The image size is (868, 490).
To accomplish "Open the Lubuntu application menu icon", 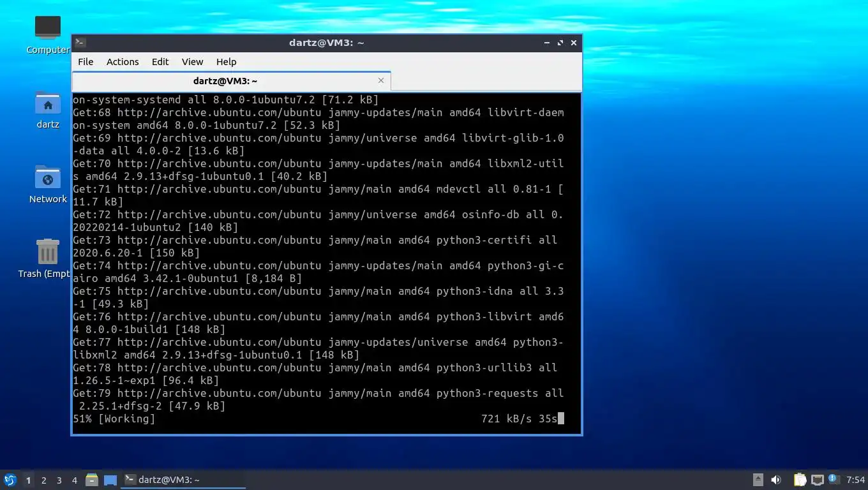I will coord(10,480).
